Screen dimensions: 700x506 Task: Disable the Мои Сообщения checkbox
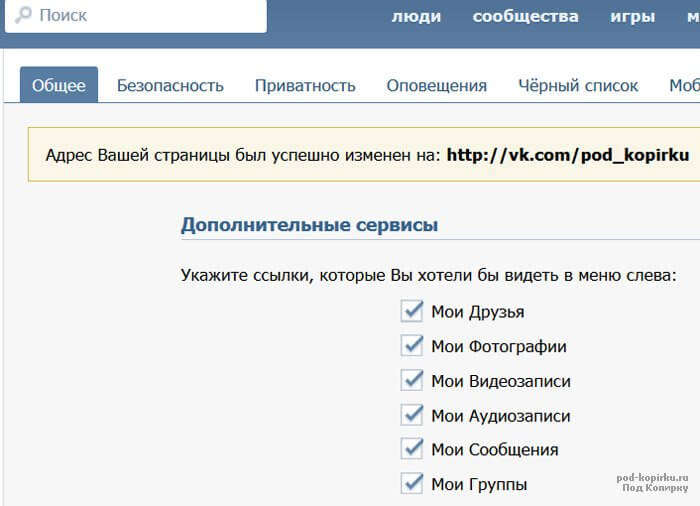(412, 448)
